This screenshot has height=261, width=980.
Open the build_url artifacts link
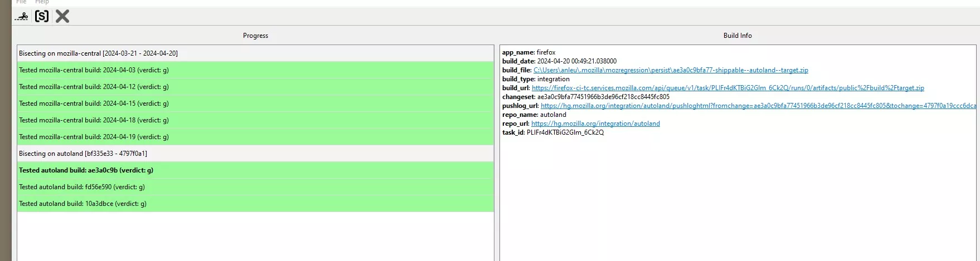pos(728,88)
